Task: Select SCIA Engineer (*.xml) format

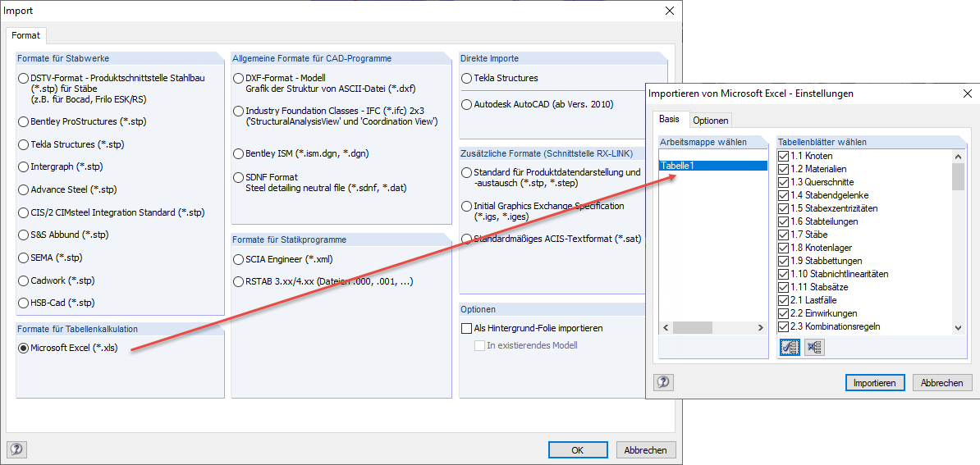Action: coord(238,259)
